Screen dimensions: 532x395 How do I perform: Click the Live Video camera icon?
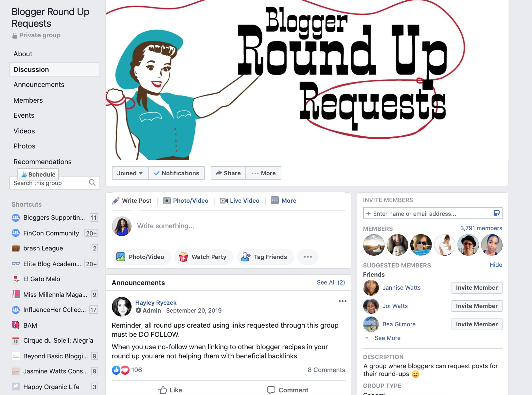(224, 200)
